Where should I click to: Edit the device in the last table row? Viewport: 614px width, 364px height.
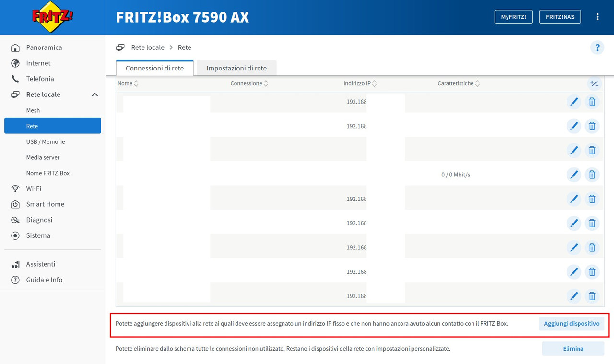574,296
